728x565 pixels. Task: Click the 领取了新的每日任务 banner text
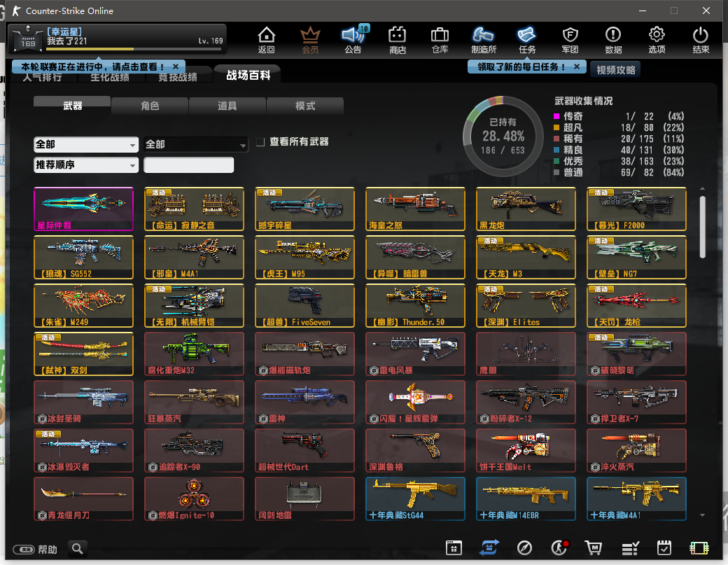(x=521, y=67)
